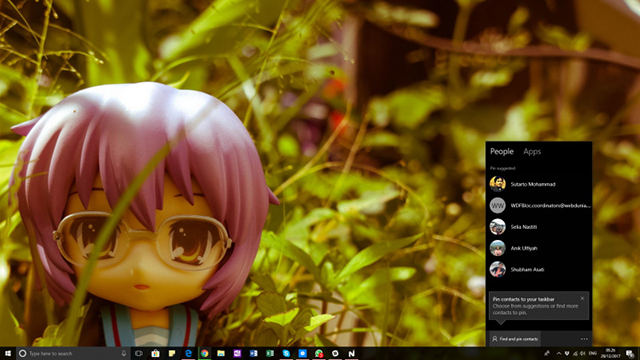Open the clock and date flyout

pos(611,353)
